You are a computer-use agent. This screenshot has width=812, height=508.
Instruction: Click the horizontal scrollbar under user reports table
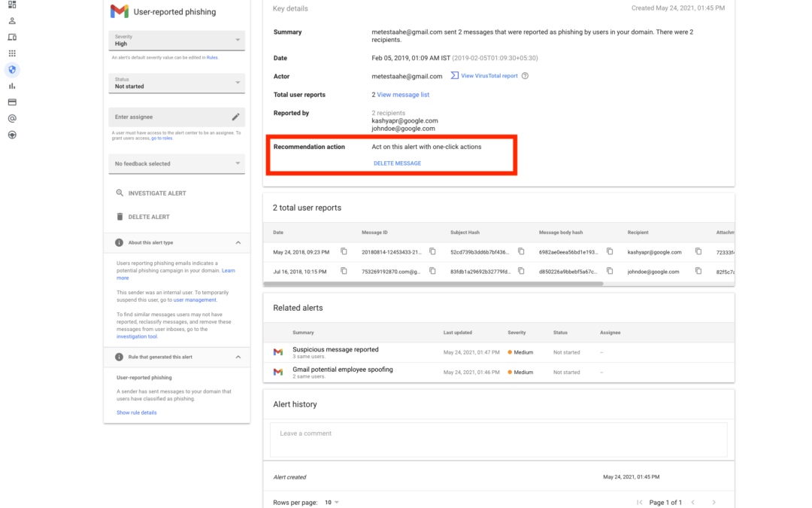pos(433,284)
